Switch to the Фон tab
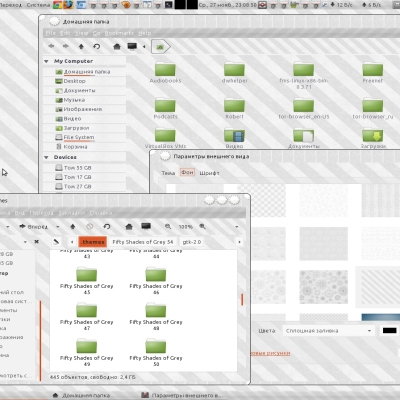The height and width of the screenshot is (400, 400). [187, 173]
